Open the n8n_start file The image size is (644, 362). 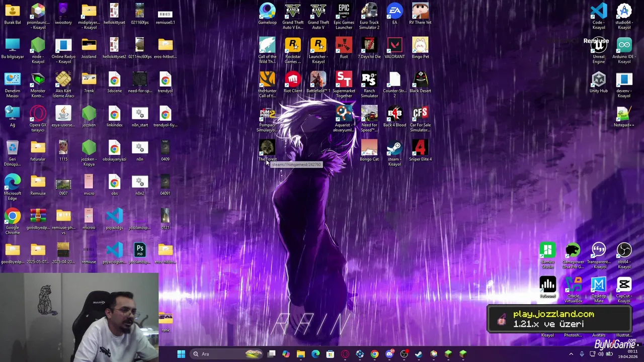[140, 117]
